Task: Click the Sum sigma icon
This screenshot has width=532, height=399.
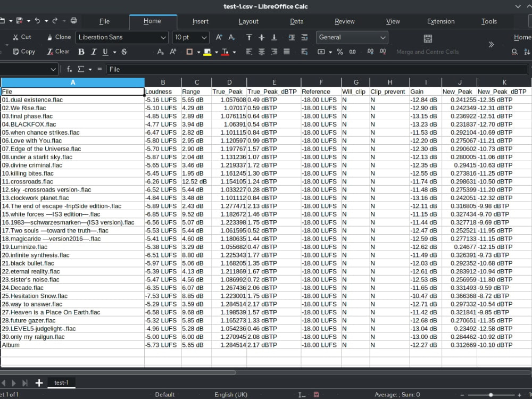Action: tap(81, 69)
